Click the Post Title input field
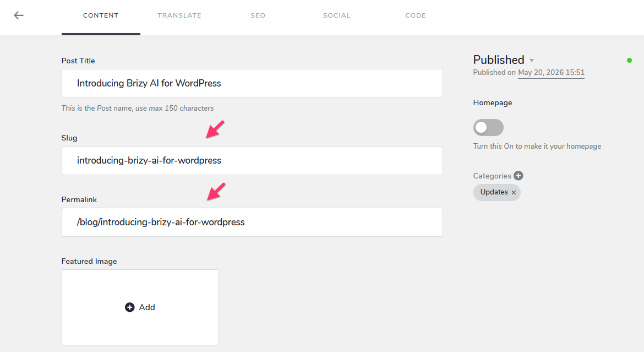The image size is (644, 352). coord(252,84)
